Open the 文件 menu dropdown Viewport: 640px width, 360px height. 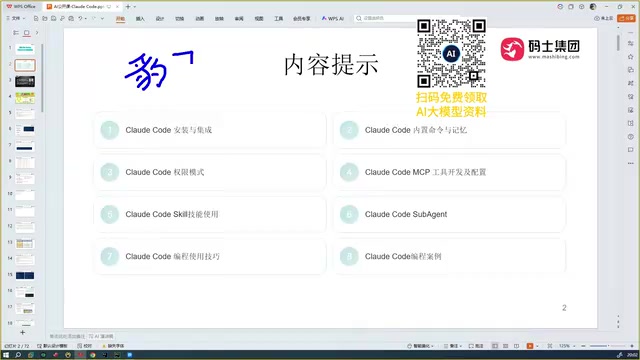[x=16, y=18]
